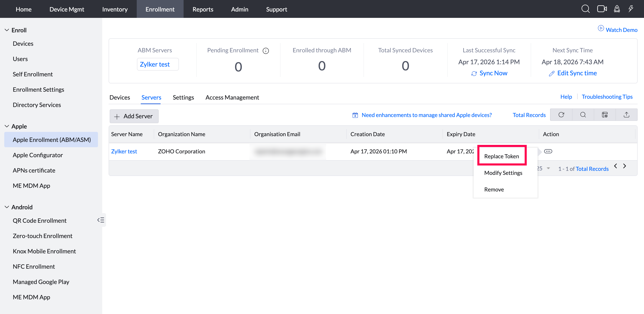644x314 pixels.
Task: Collapse the Enroll sidebar section
Action: coord(7,30)
